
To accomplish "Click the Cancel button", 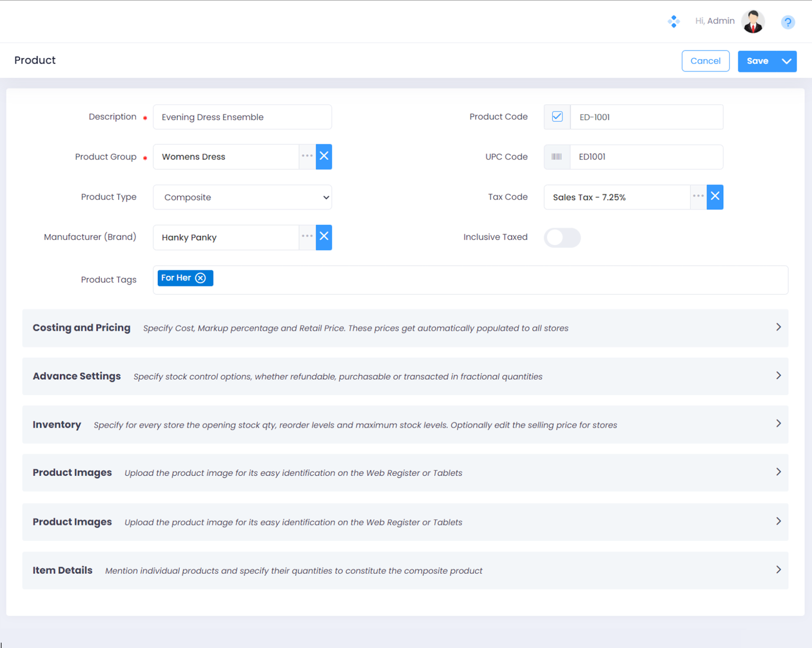I will point(705,61).
